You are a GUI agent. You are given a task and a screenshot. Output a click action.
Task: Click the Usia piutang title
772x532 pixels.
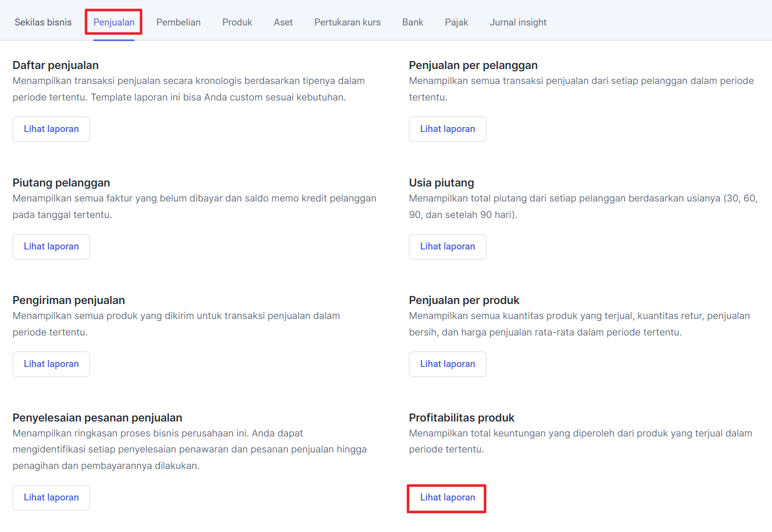[441, 183]
